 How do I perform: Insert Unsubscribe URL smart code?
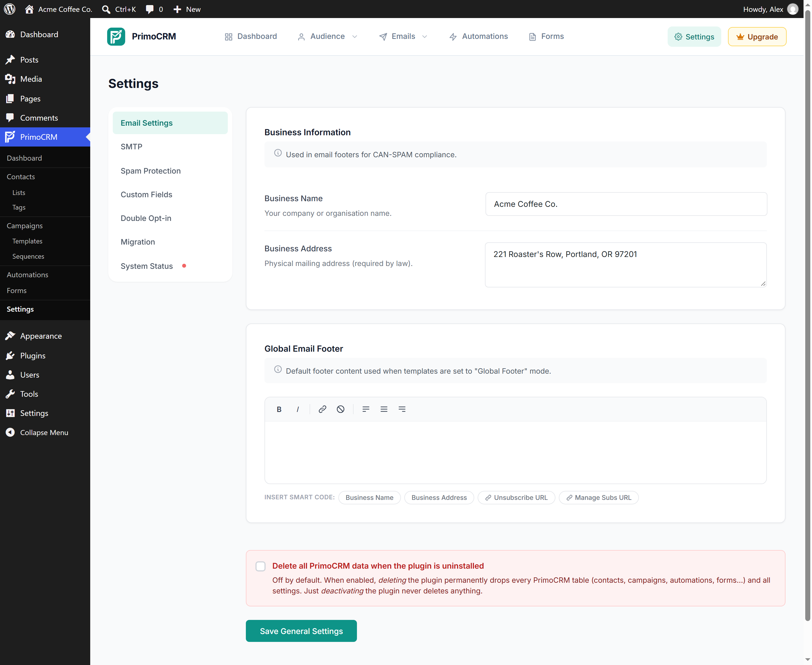[x=516, y=498]
